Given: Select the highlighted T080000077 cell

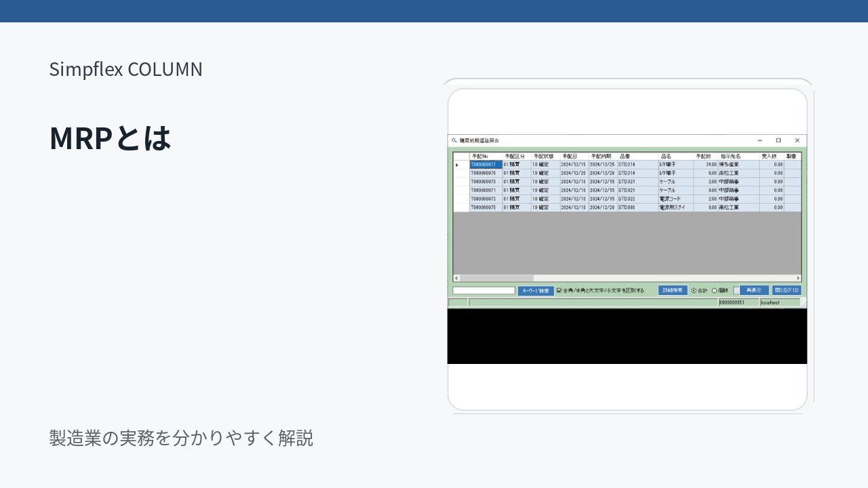Looking at the screenshot, I should point(486,165).
